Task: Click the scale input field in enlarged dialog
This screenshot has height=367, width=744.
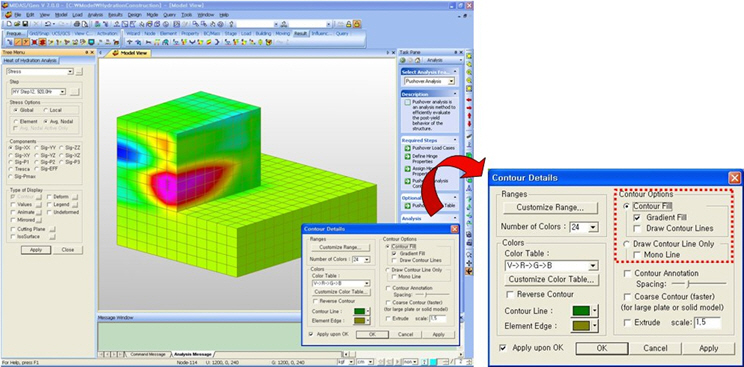Action: pyautogui.click(x=707, y=323)
